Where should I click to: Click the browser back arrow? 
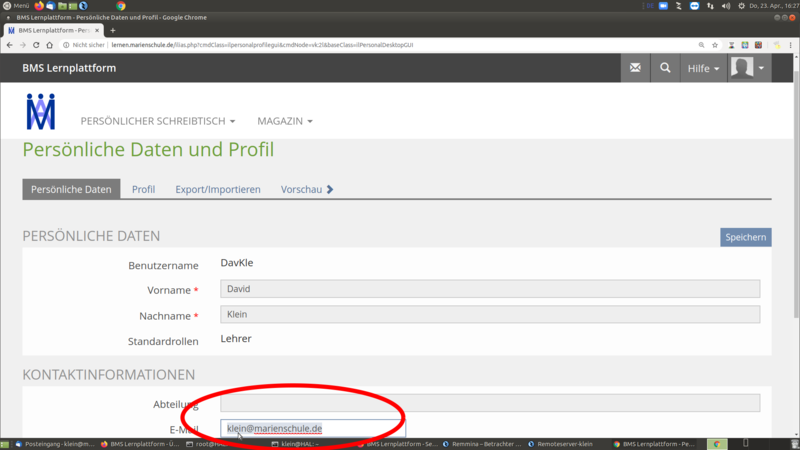10,45
